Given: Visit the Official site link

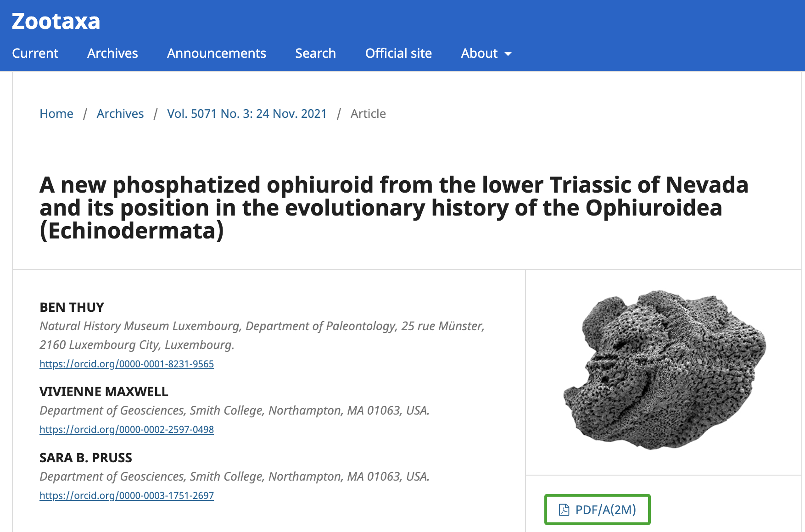Looking at the screenshot, I should pos(398,53).
